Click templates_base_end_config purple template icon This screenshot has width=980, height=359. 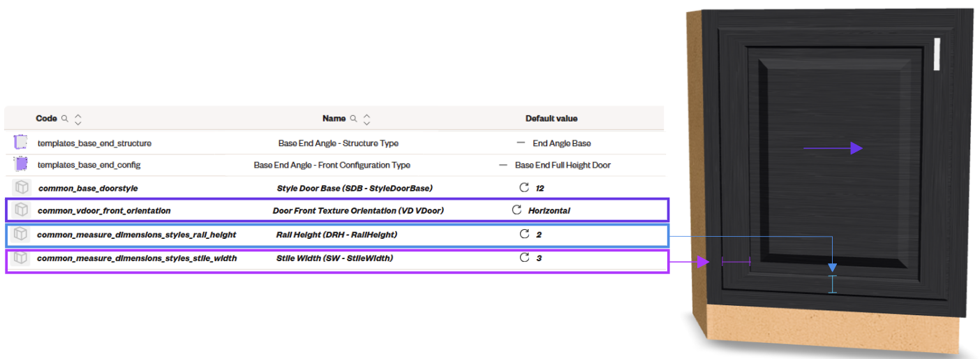click(x=21, y=165)
